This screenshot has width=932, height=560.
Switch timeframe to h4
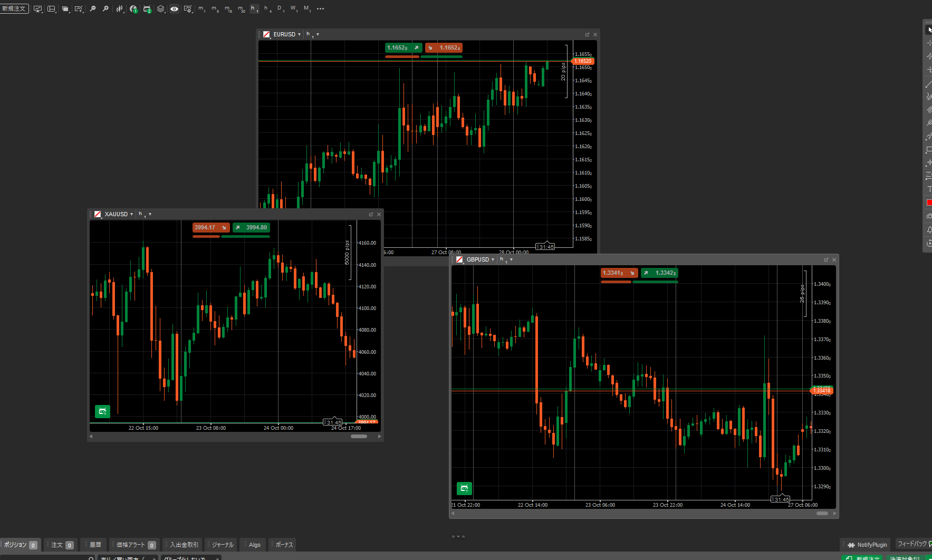267,9
